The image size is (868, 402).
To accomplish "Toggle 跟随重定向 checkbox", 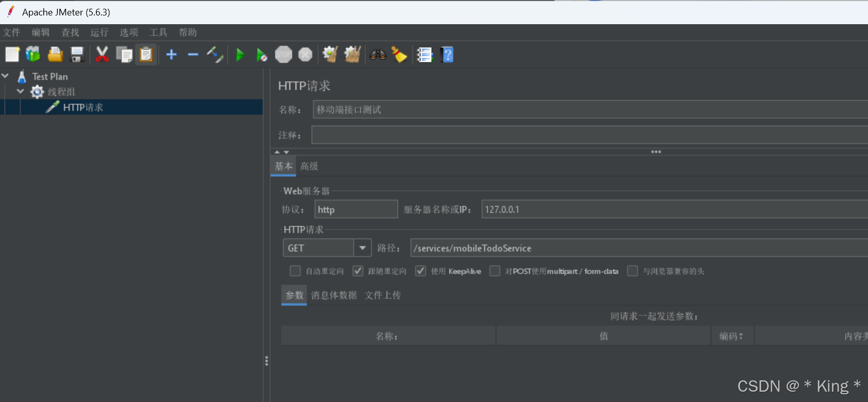I will (x=357, y=271).
